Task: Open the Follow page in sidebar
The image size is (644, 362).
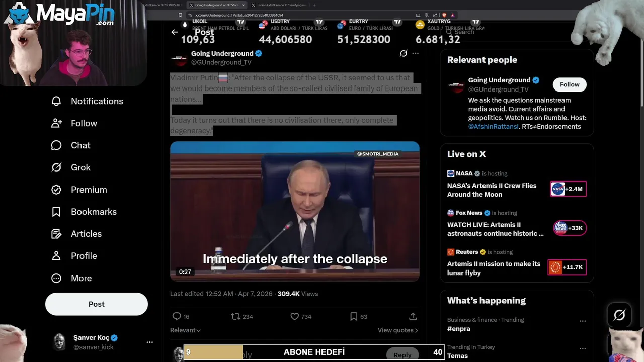Action: tap(74, 123)
